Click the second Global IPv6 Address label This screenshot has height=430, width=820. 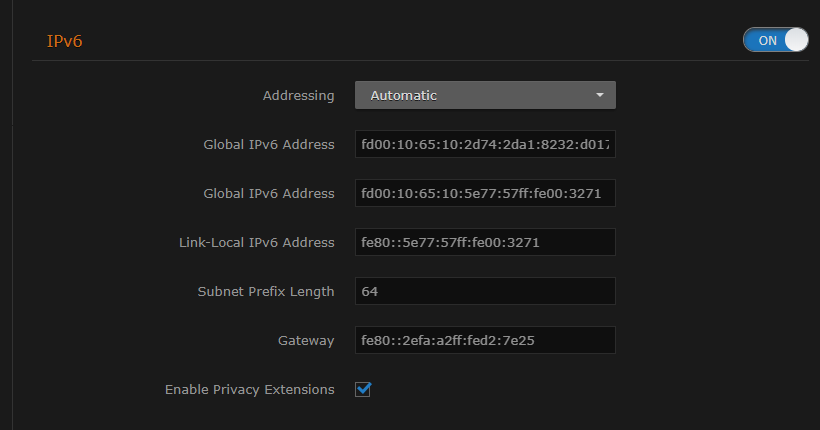[x=269, y=193]
